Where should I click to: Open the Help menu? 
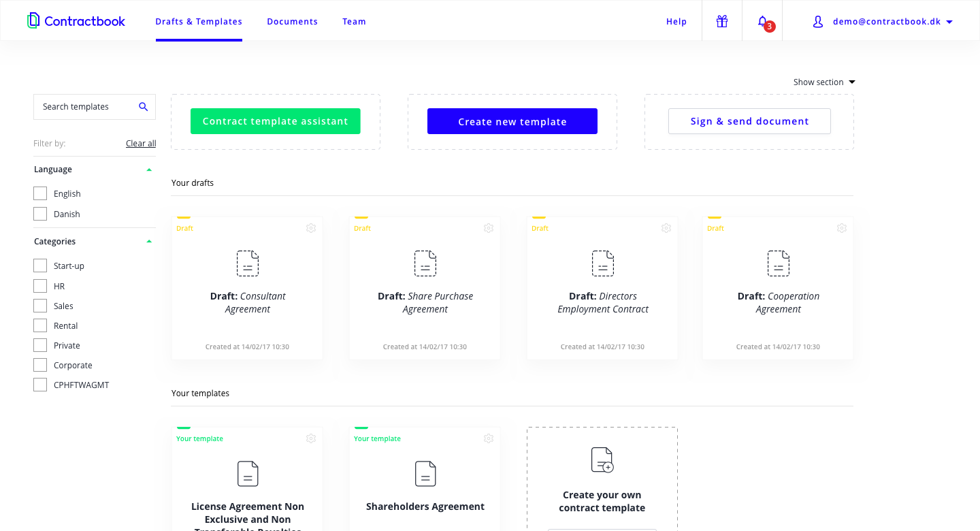coord(676,22)
